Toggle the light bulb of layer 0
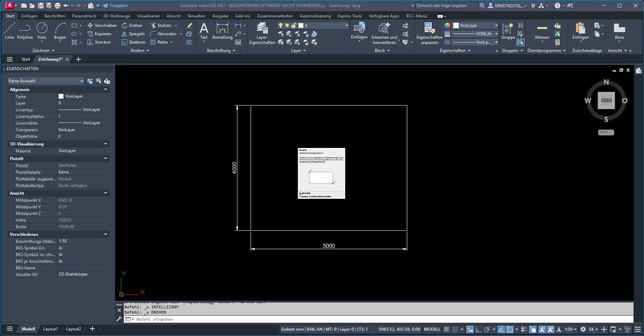Viewport: 644px width, 336px height. pos(280,25)
